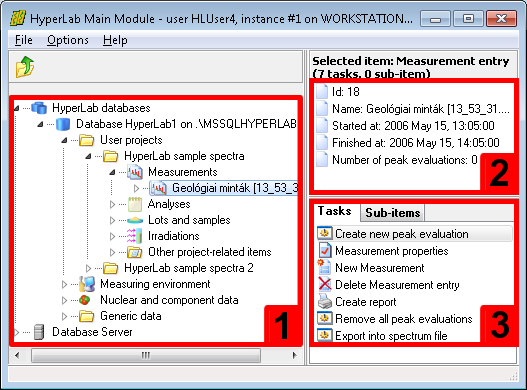
Task: Click the Delete Measurement entry red X icon
Action: point(324,284)
